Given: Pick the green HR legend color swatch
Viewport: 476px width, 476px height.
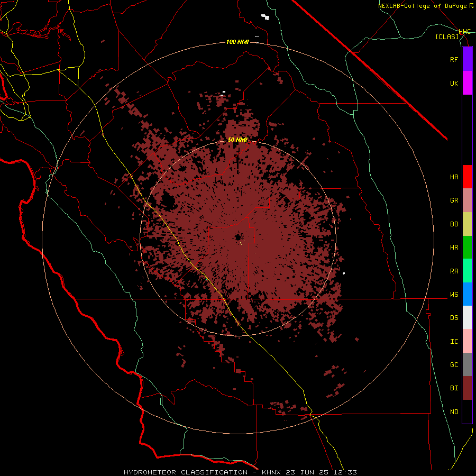Looking at the screenshot, I should (x=467, y=248).
